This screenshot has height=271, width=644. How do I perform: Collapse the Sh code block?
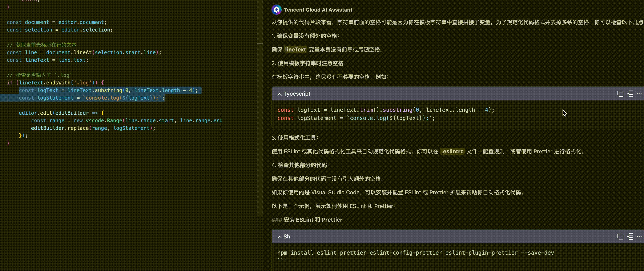pyautogui.click(x=280, y=237)
